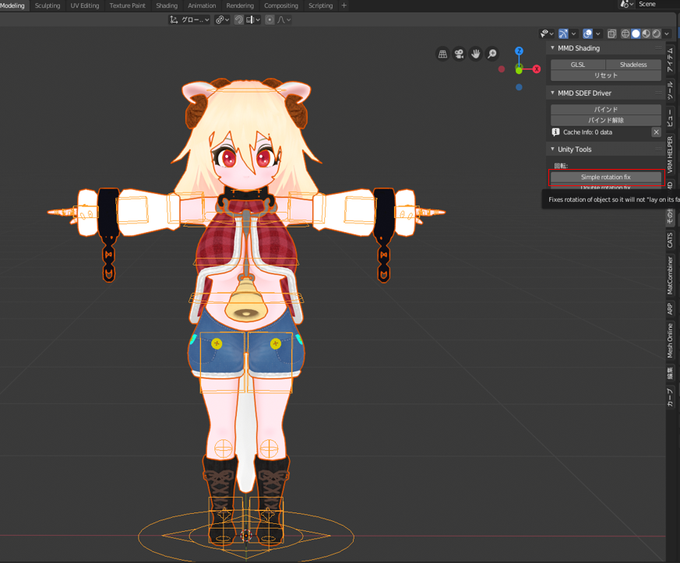The width and height of the screenshot is (680, 563).
Task: Toggle viewport gizmo display button
Action: [563, 34]
